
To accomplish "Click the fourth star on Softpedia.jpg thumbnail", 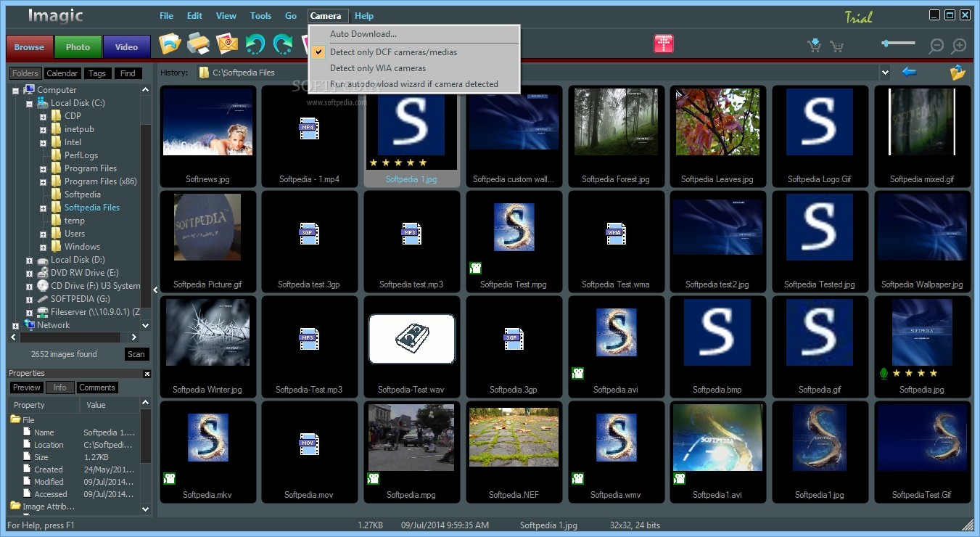I will 933,373.
